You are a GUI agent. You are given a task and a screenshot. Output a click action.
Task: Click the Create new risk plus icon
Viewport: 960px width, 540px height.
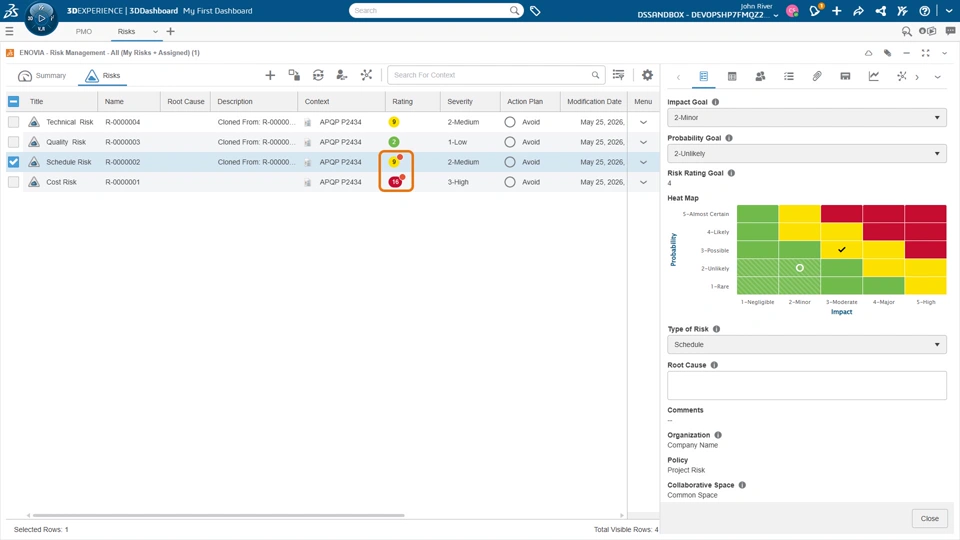point(270,75)
